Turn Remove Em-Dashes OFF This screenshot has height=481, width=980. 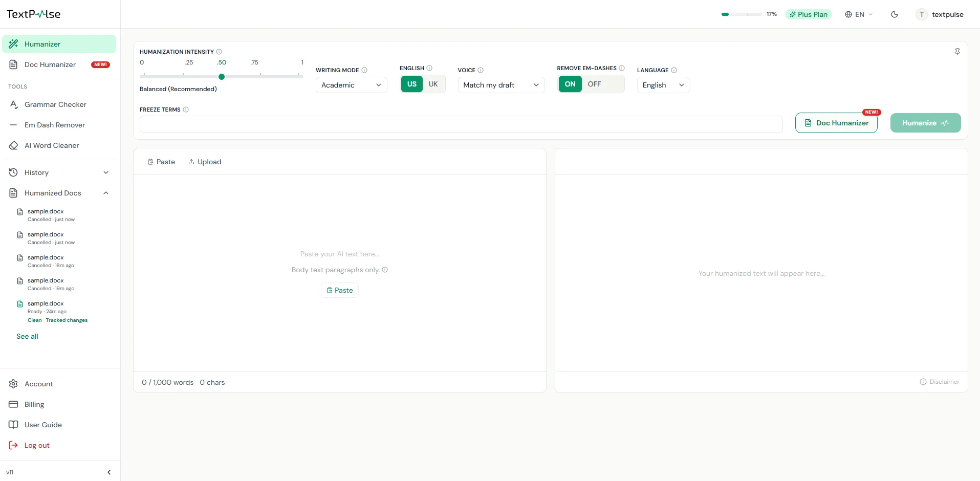click(595, 84)
